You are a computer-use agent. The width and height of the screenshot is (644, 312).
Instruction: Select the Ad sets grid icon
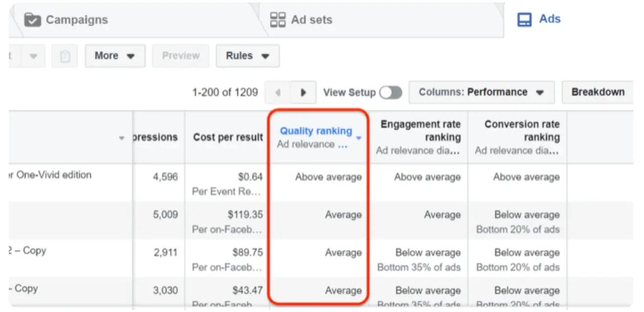click(x=277, y=20)
